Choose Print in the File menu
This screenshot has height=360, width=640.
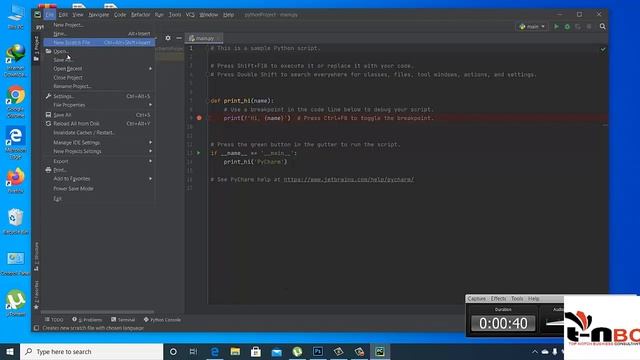[x=99, y=170]
